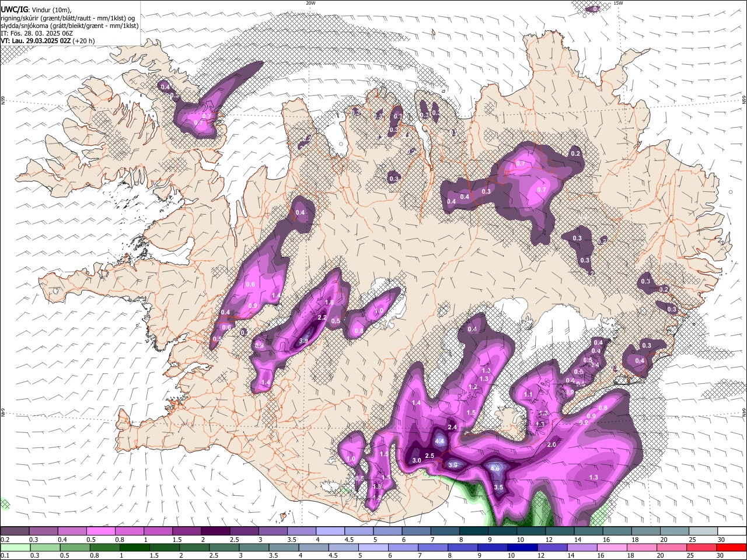The image size is (747, 560).
Task: Click the darkest purple swatch at 2 in upper legend
Action: point(215,531)
